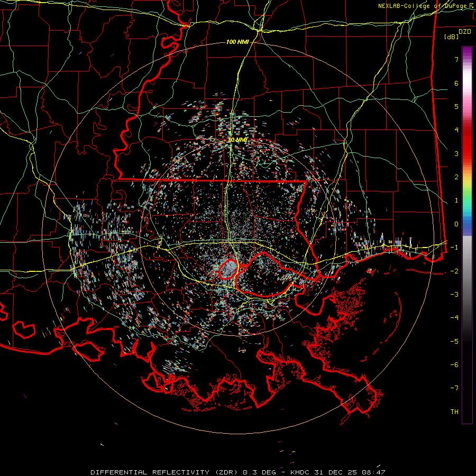This screenshot has height=476, width=476.
Task: Click the 6 value on the color scale
Action: pyautogui.click(x=456, y=83)
